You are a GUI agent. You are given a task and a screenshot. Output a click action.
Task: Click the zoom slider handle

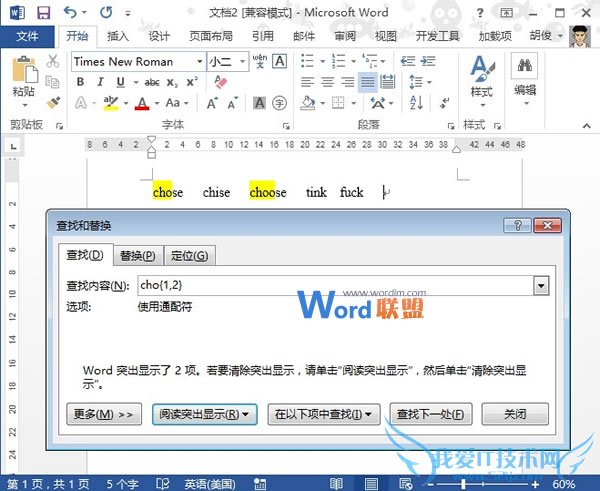click(463, 484)
